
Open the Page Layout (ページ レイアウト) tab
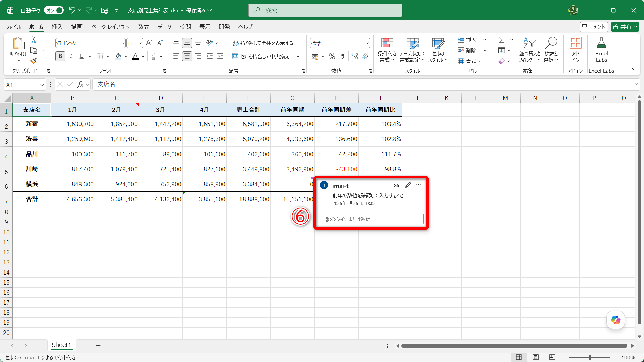[110, 27]
